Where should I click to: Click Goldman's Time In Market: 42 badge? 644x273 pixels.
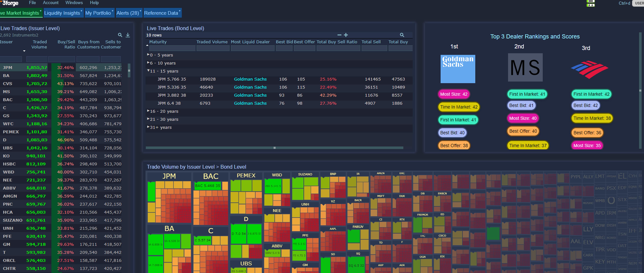459,107
